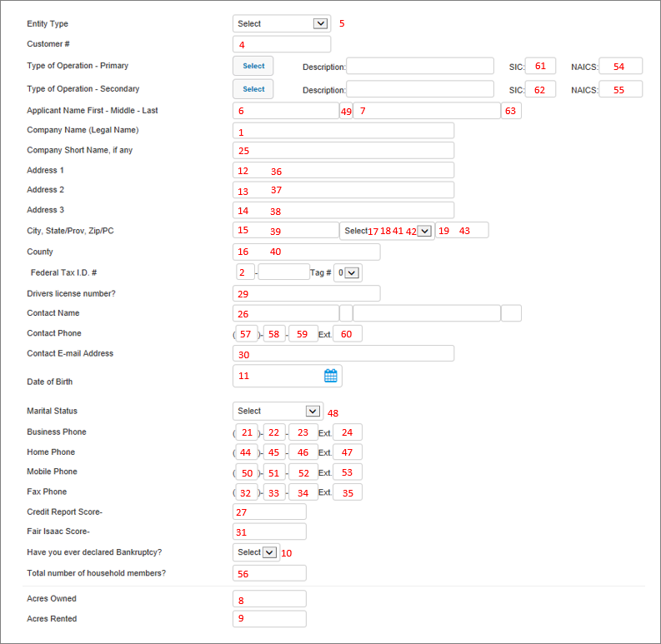This screenshot has width=661, height=644.
Task: Click the Contact Name first name field
Action: (x=286, y=313)
